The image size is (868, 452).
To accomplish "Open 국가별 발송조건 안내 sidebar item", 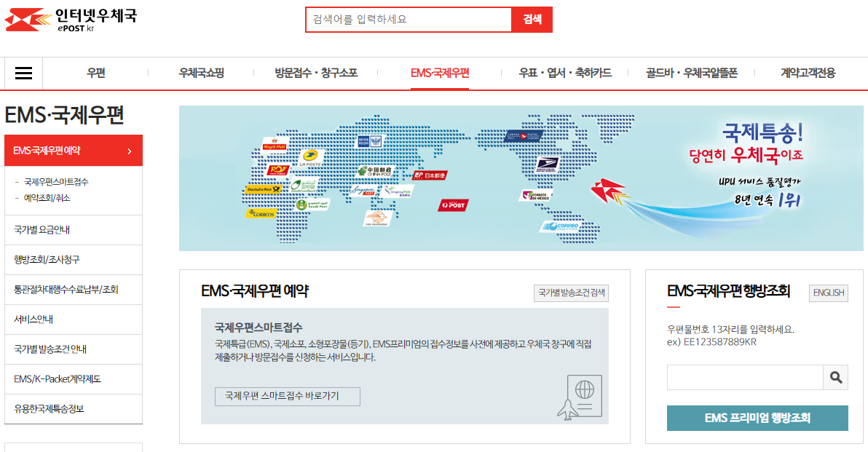I will point(73,349).
